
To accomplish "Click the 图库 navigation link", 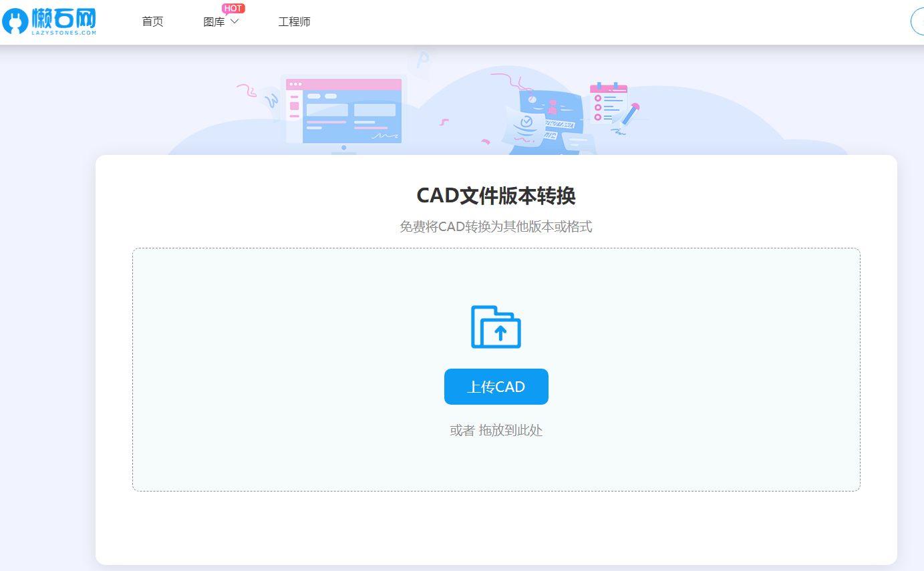I will click(x=215, y=21).
